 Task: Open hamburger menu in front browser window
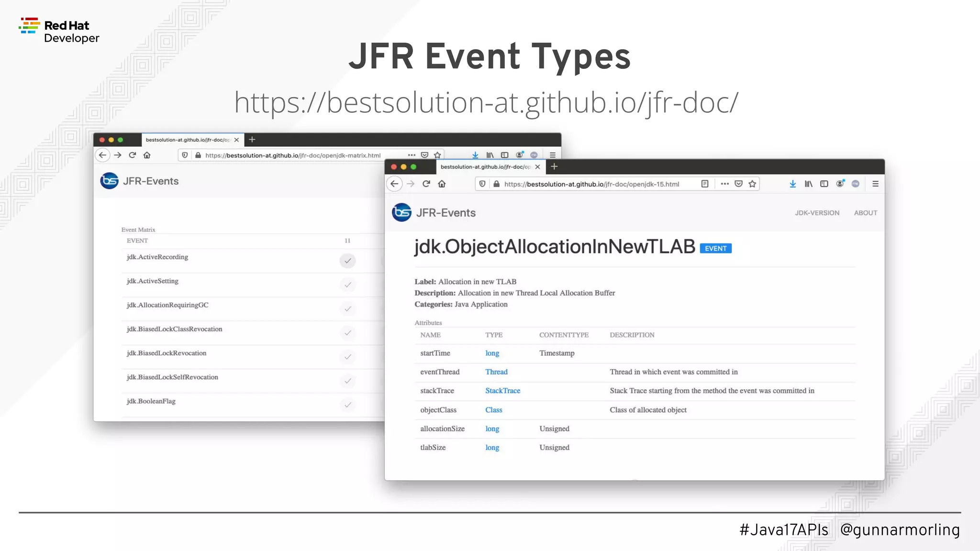875,184
